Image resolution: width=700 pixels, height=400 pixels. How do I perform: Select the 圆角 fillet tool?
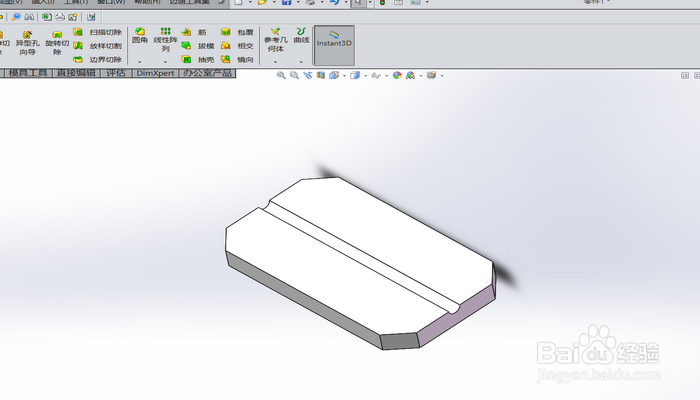pos(140,36)
